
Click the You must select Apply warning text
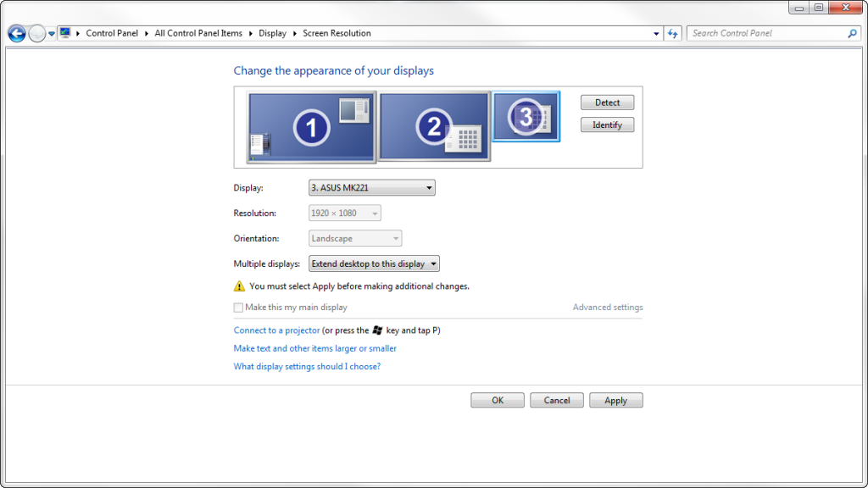click(x=359, y=286)
